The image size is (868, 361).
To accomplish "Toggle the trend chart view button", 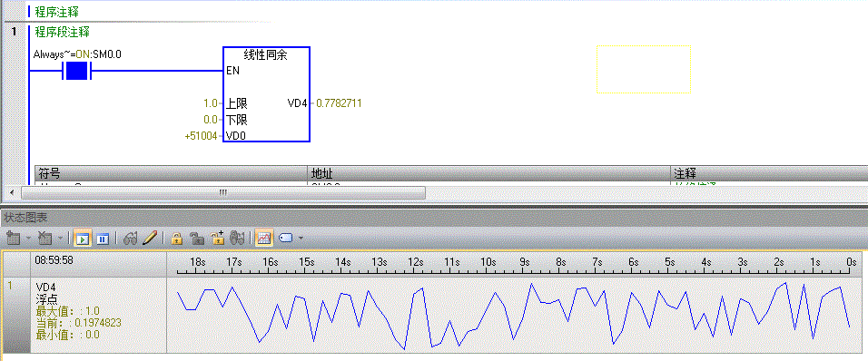I will 264,239.
